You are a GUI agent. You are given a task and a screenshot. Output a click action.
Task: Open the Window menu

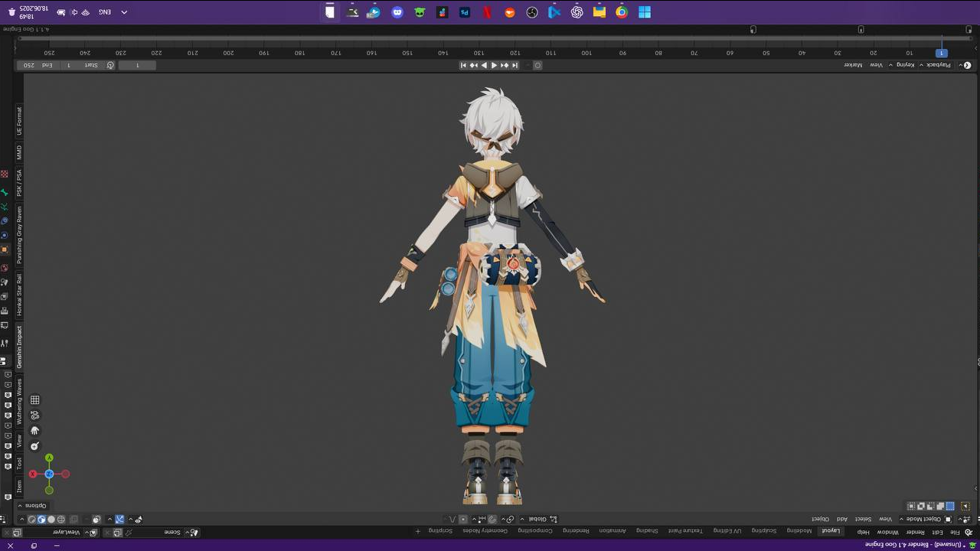(x=888, y=532)
